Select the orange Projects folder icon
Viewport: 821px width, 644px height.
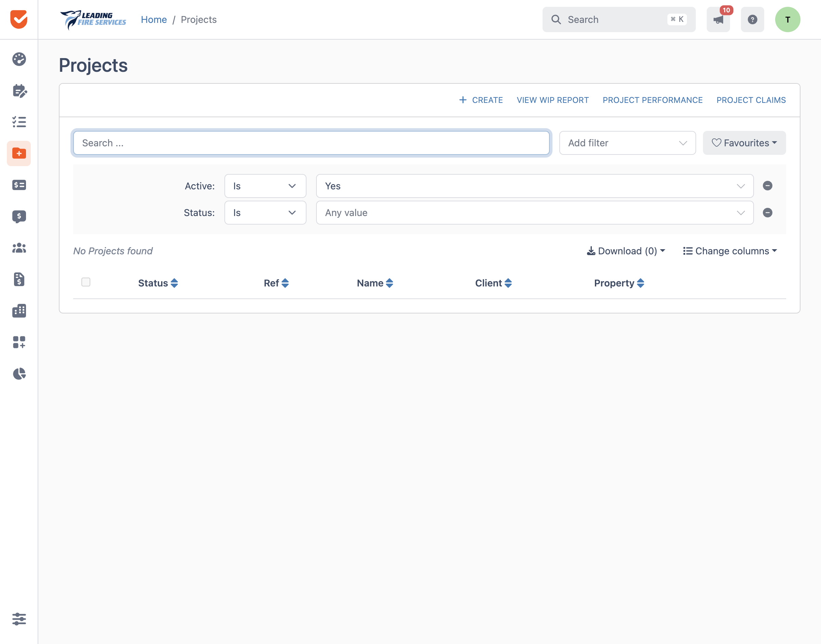[19, 153]
